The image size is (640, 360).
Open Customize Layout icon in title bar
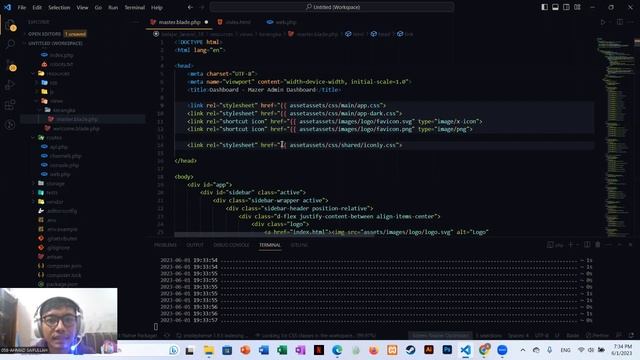click(x=577, y=7)
